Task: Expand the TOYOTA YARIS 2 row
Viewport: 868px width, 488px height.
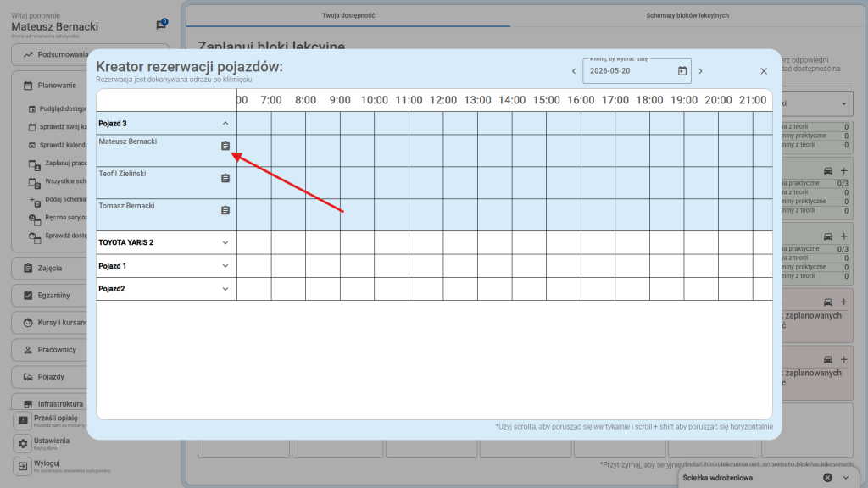Action: tap(225, 242)
